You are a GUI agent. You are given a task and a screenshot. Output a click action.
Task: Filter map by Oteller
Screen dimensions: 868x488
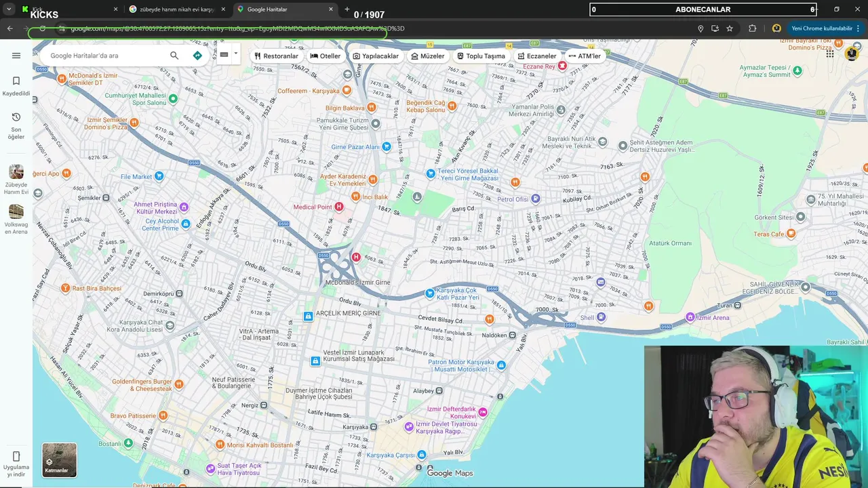click(325, 56)
